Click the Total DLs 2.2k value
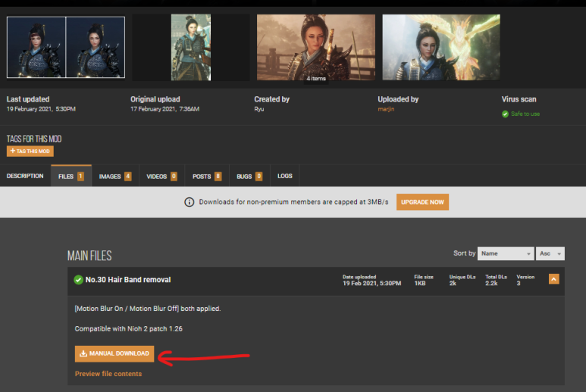 pos(491,284)
